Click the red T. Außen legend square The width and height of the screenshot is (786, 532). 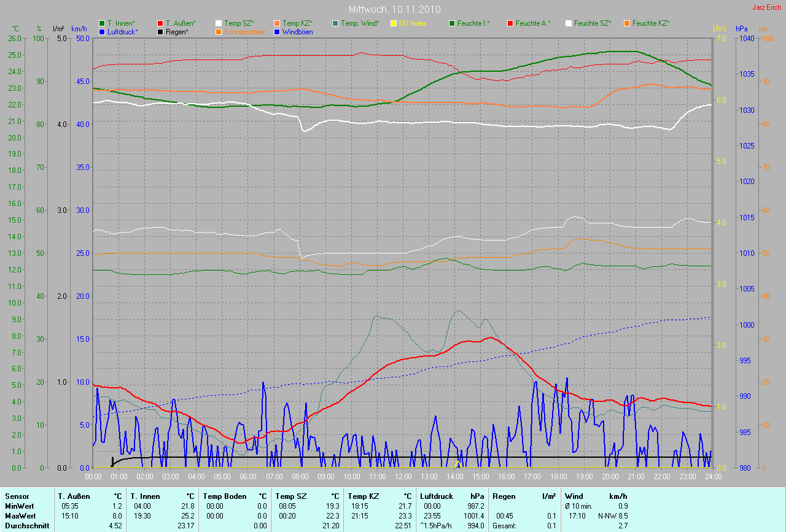click(x=160, y=23)
